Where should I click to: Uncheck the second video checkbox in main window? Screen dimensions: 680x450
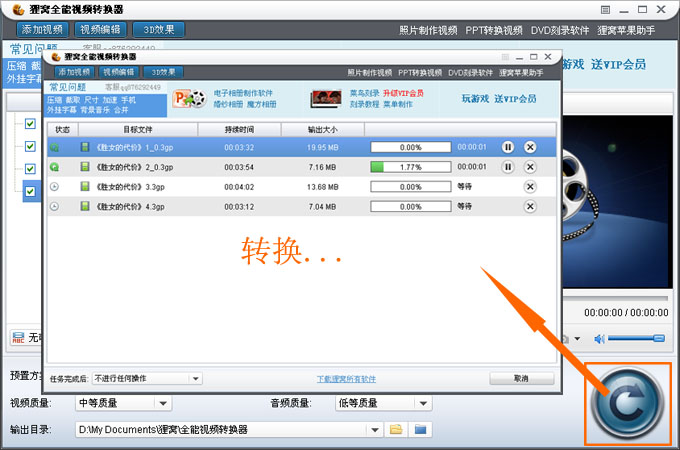coord(30,146)
